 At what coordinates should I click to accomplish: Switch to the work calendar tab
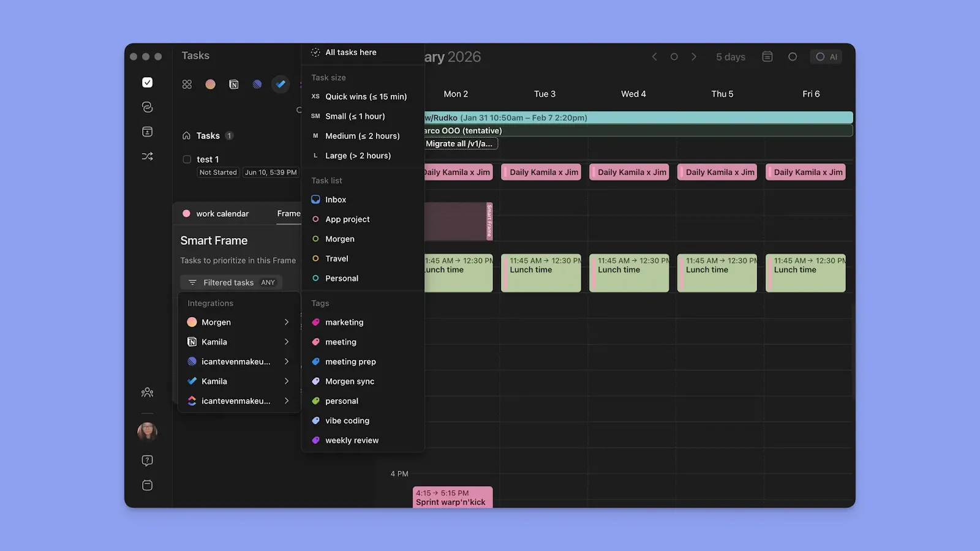pyautogui.click(x=222, y=213)
